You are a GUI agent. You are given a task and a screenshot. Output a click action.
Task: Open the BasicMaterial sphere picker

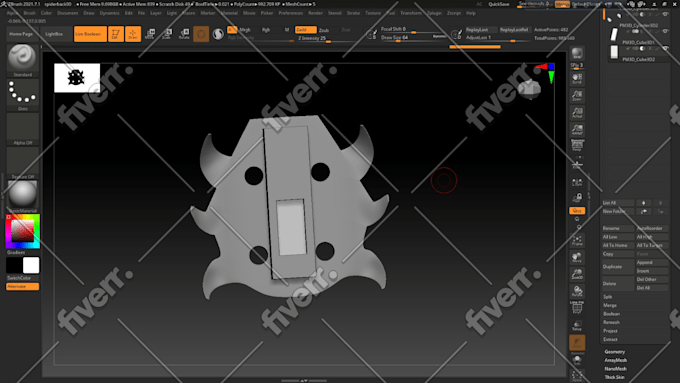click(23, 196)
